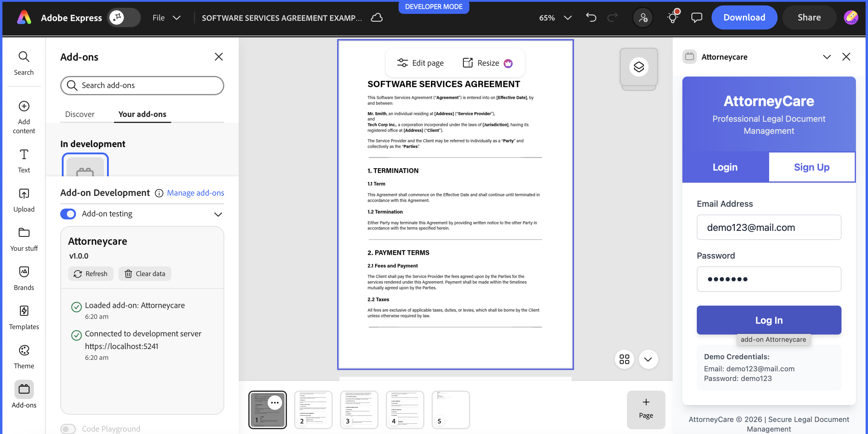The image size is (868, 434).
Task: Switch to the Sign Up tab
Action: (811, 167)
